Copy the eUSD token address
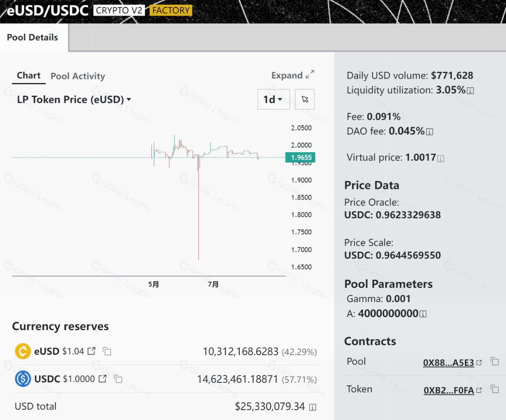The width and height of the screenshot is (506, 420). coord(107,351)
